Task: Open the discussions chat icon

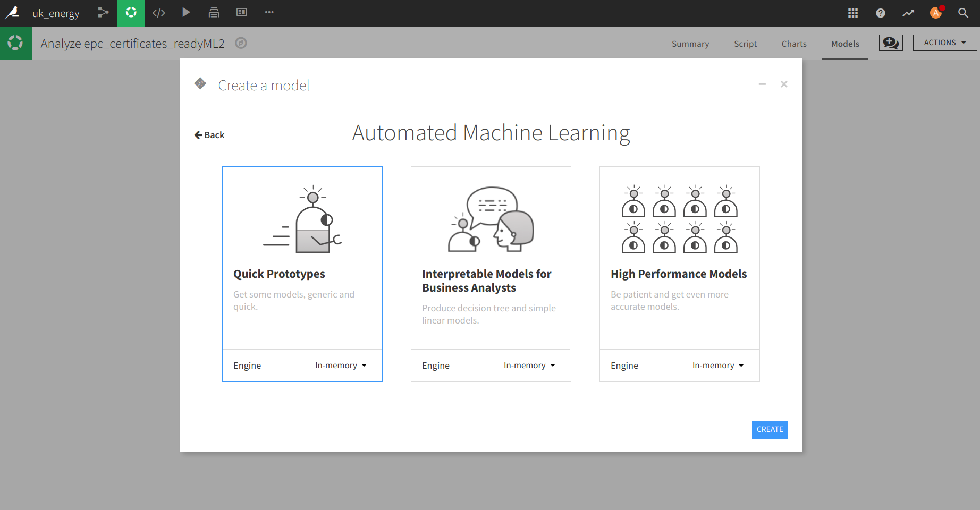Action: pyautogui.click(x=890, y=43)
